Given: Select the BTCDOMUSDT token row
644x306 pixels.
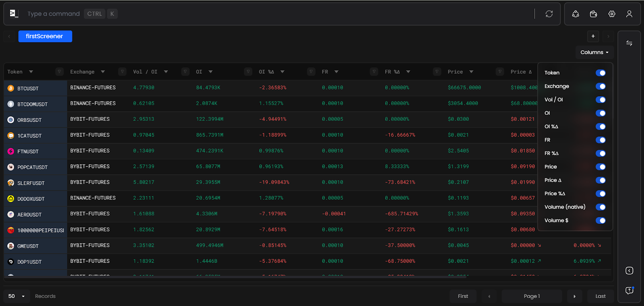Looking at the screenshot, I should [35, 104].
